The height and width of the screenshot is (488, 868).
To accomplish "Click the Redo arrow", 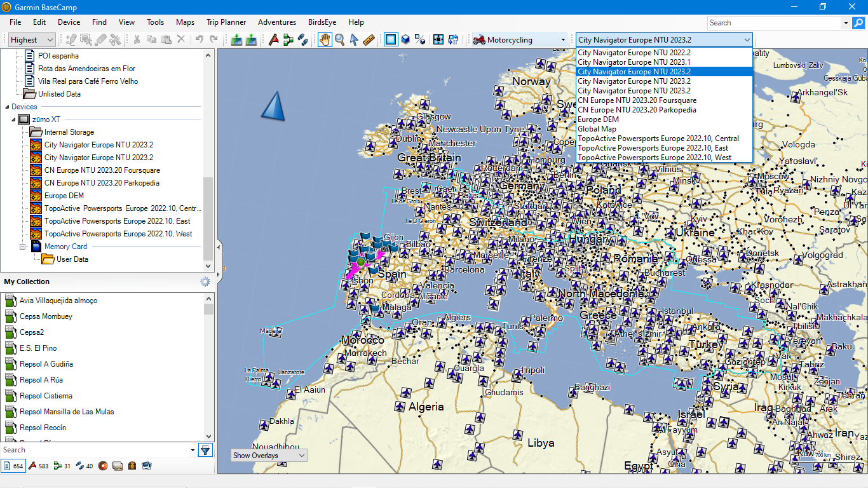I will point(214,39).
